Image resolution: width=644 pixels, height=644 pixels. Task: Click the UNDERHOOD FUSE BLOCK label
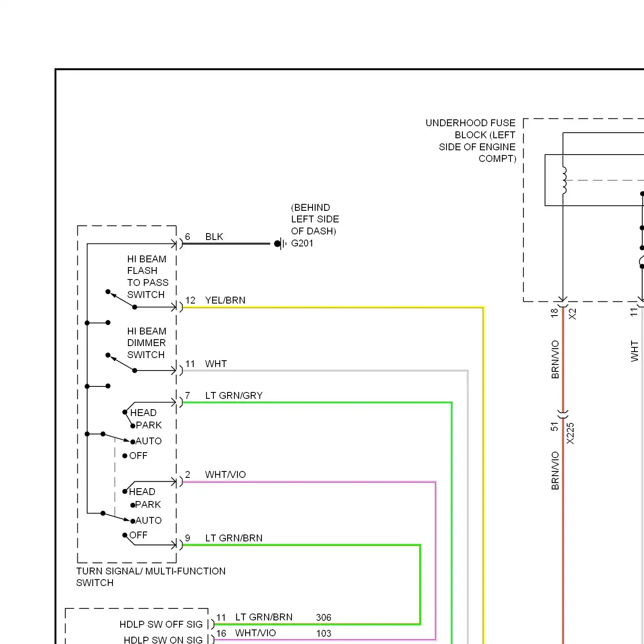tap(471, 141)
